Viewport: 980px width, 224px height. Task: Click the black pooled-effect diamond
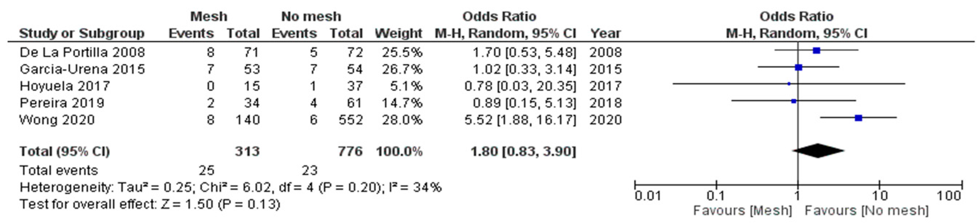click(x=818, y=151)
